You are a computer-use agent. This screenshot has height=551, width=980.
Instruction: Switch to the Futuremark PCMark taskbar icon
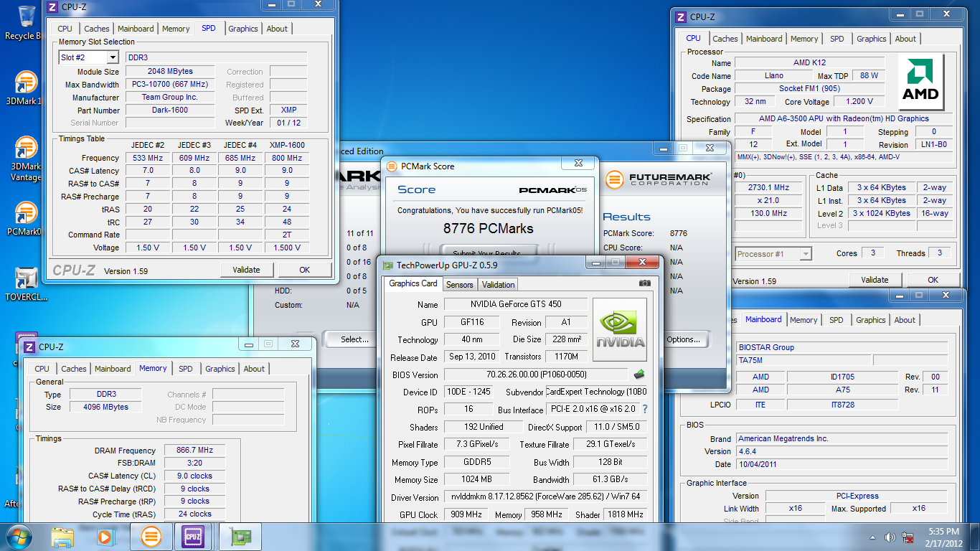[151, 536]
